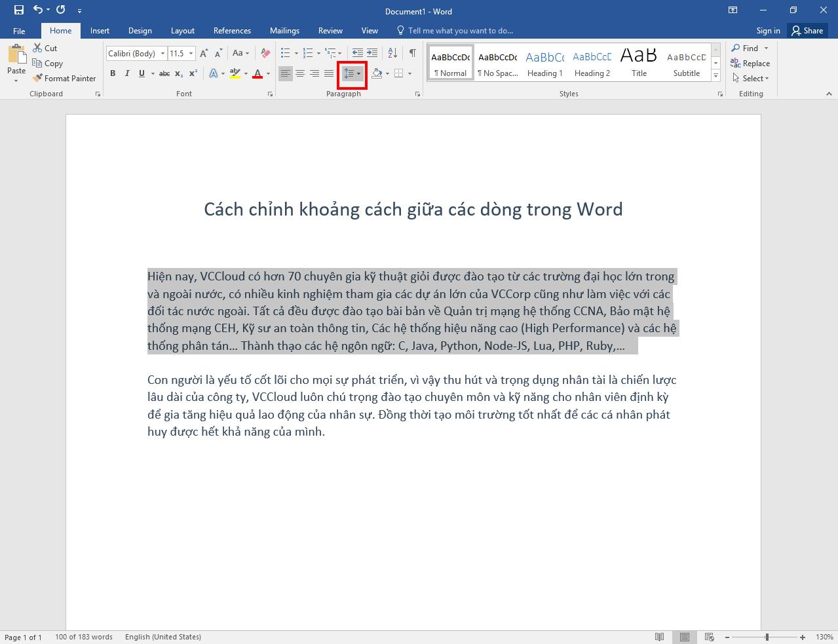Open the bullets list dropdown arrow
This screenshot has width=838, height=644.
(296, 54)
